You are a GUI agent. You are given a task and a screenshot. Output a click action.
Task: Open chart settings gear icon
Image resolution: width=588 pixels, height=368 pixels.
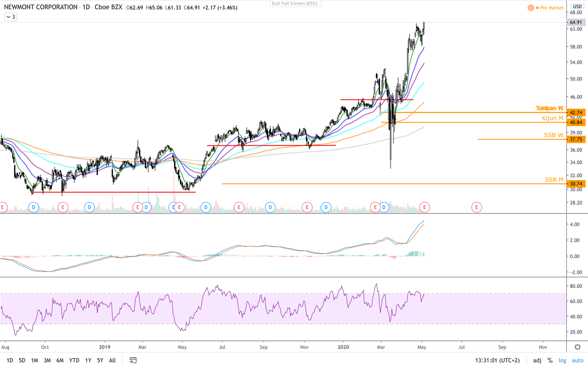click(578, 347)
